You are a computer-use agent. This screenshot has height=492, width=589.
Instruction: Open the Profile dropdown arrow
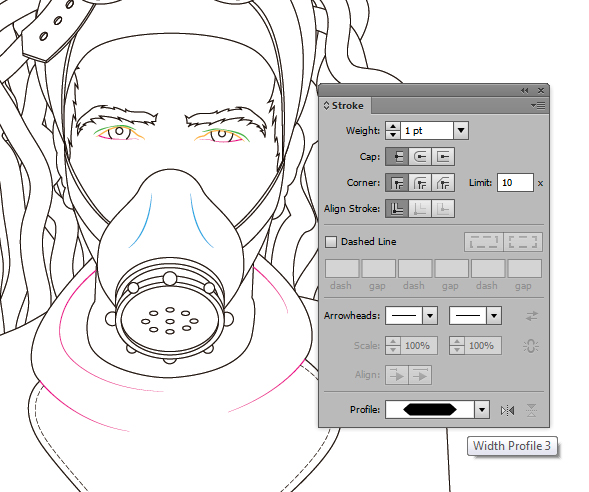482,410
